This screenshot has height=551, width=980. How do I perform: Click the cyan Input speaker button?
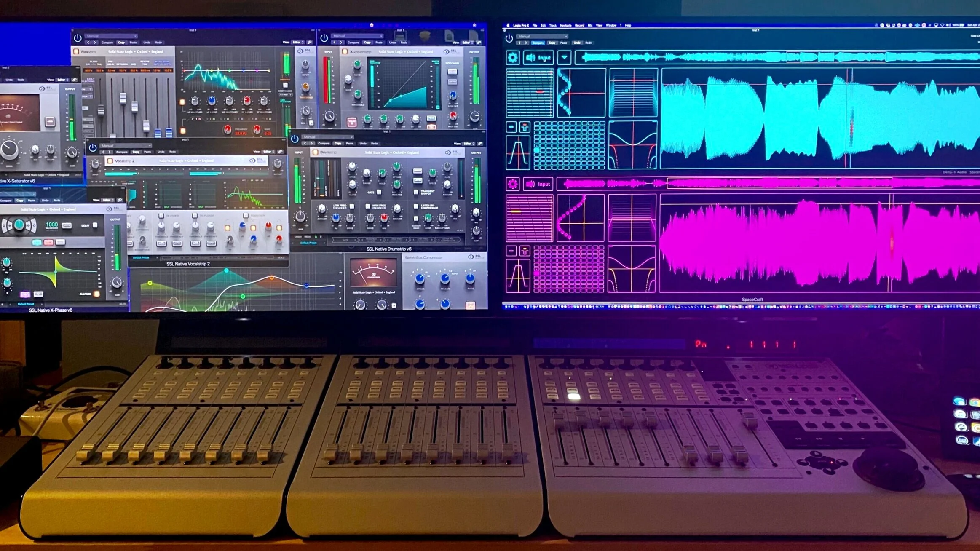pos(538,57)
